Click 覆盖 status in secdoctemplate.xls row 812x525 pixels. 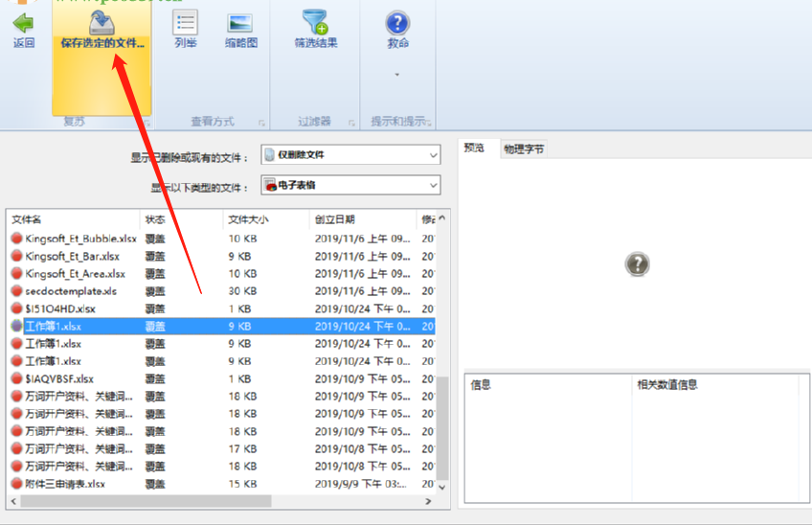pos(155,291)
